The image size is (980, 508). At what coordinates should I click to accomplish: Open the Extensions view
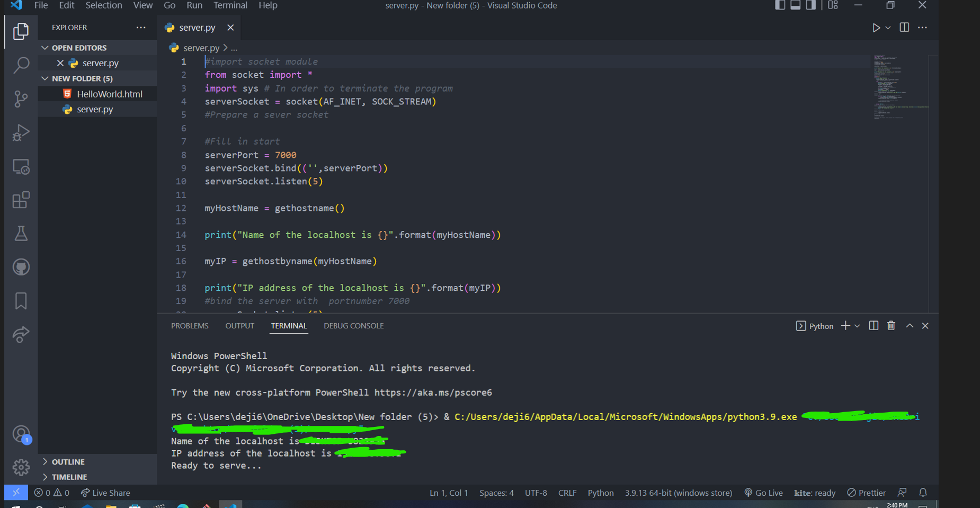click(x=21, y=200)
